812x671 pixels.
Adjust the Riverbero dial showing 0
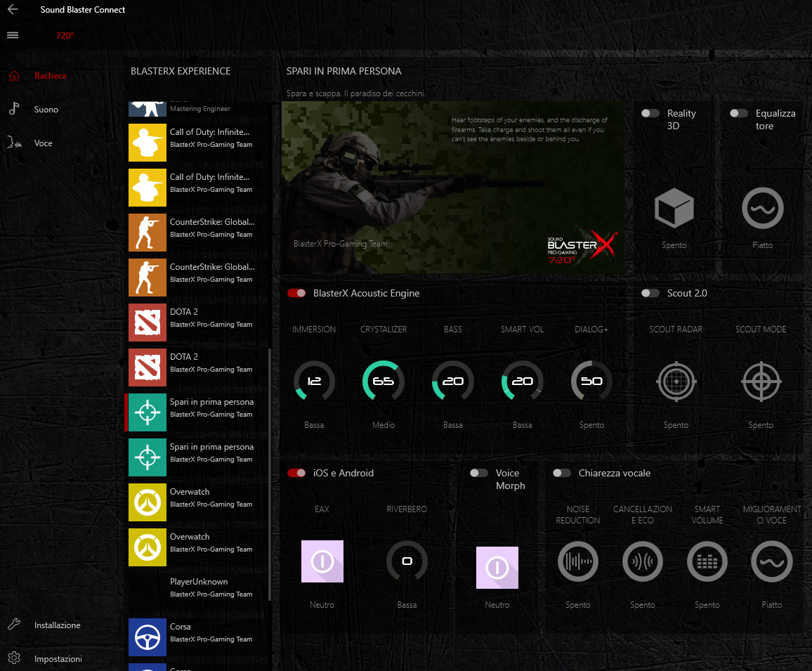point(407,561)
